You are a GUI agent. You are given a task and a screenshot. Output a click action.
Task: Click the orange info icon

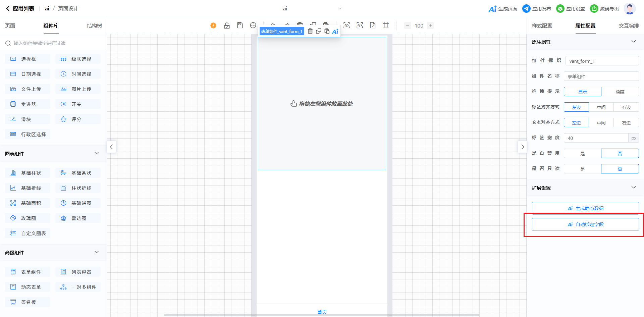point(213,25)
